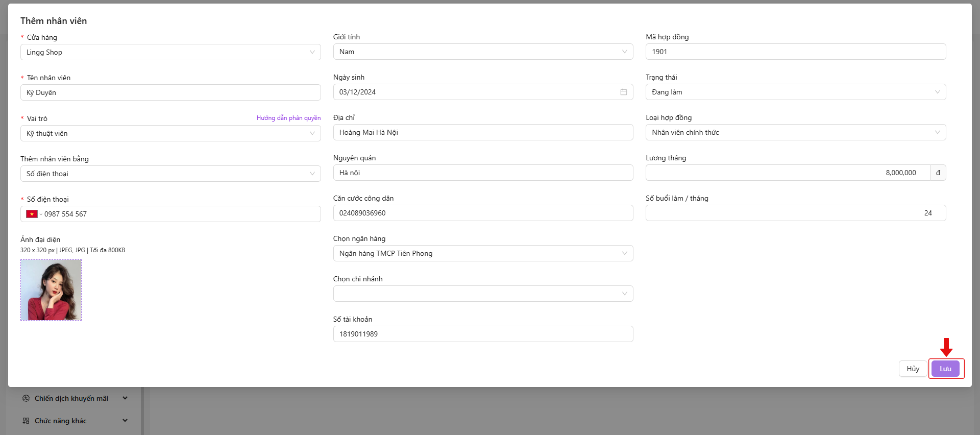Open the calendar icon in Ngày sinh

click(623, 92)
